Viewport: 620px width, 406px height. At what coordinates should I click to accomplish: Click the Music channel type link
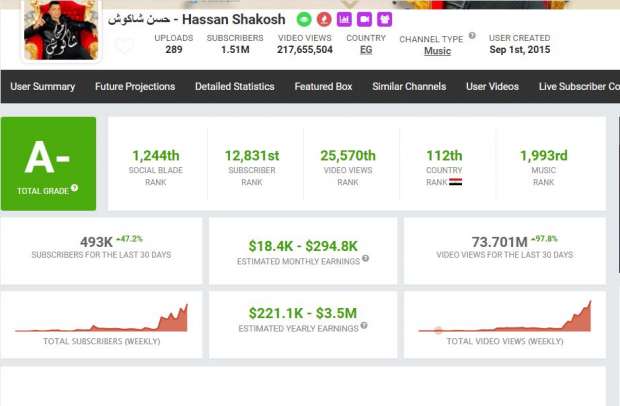tap(437, 51)
